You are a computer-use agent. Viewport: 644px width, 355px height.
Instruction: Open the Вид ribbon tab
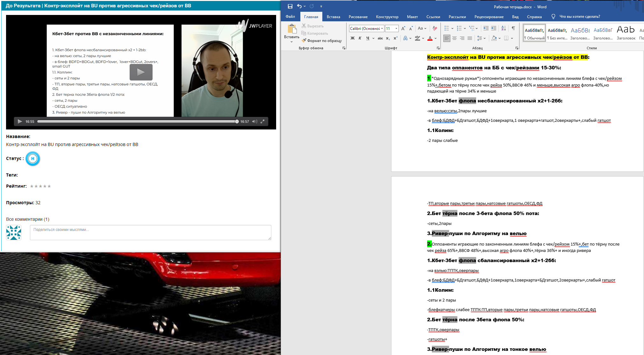[x=515, y=17]
